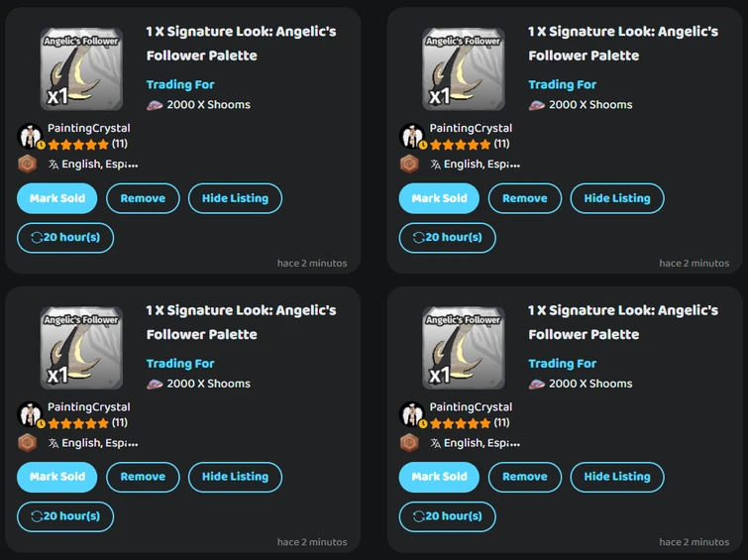Click the Shooms icon in top-right listing
The width and height of the screenshot is (748, 560).
tap(537, 105)
